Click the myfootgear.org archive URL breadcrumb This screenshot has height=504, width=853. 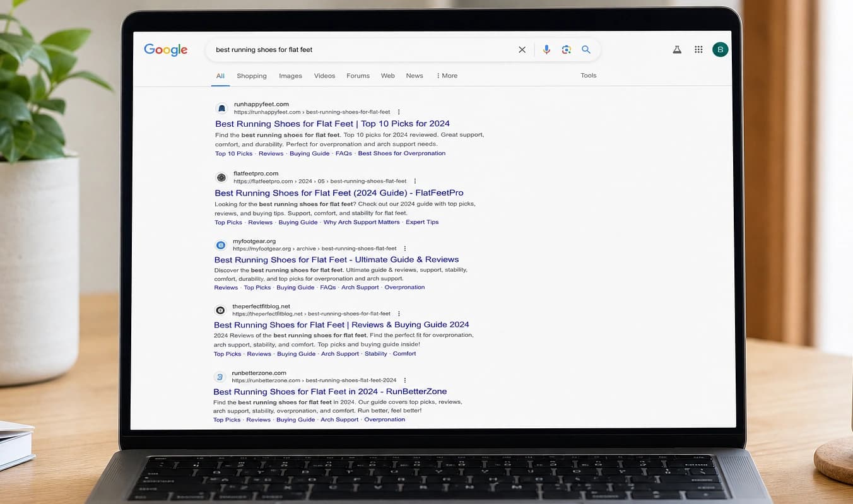(315, 249)
